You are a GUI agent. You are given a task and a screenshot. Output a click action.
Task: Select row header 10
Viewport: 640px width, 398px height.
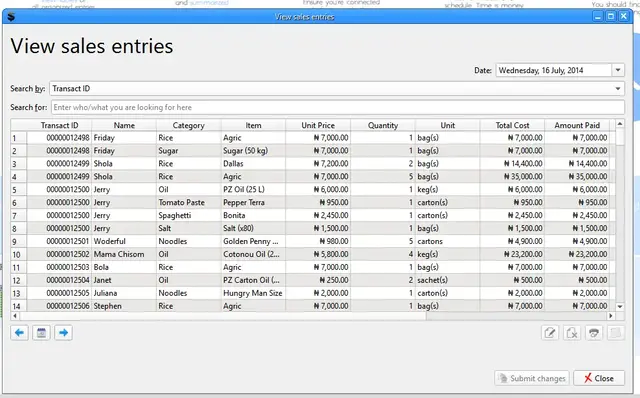click(18, 254)
